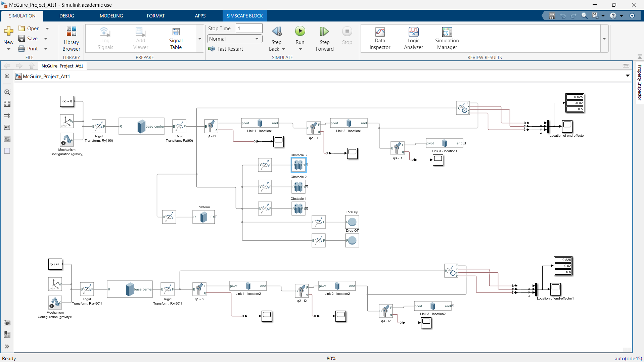The width and height of the screenshot is (644, 362).
Task: Click the auto(ode45) solver link
Action: (628, 358)
